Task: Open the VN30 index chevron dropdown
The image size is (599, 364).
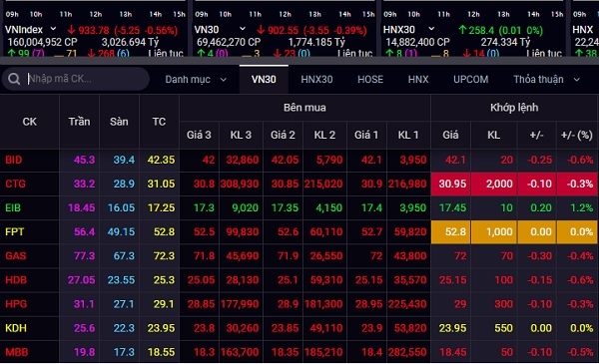Action: point(243,29)
